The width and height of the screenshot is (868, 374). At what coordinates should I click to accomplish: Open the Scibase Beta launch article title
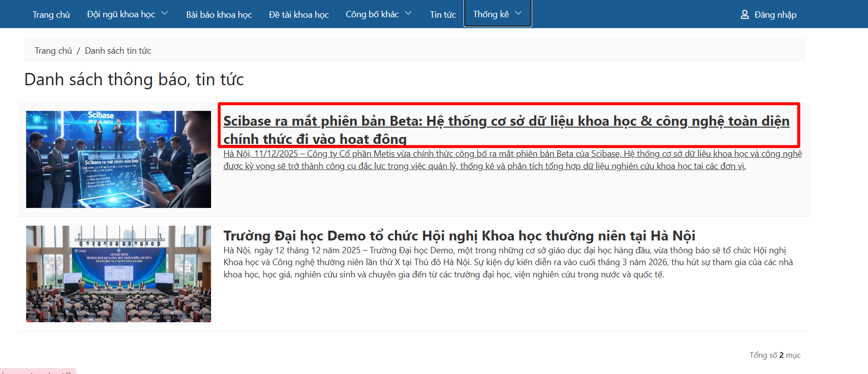point(506,130)
